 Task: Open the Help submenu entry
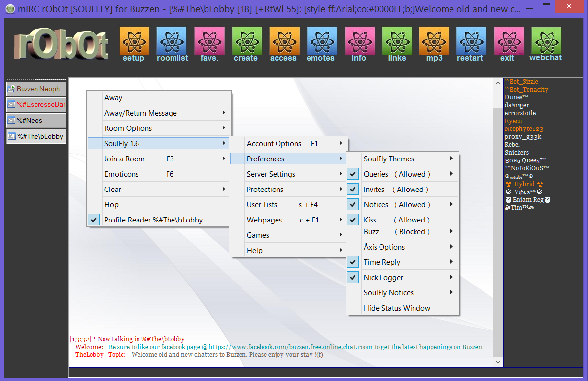coord(288,251)
